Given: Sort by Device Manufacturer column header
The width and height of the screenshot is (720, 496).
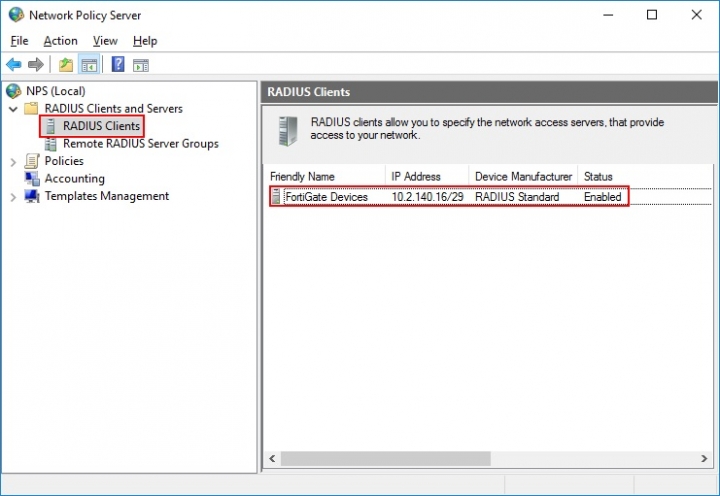Looking at the screenshot, I should 523,176.
